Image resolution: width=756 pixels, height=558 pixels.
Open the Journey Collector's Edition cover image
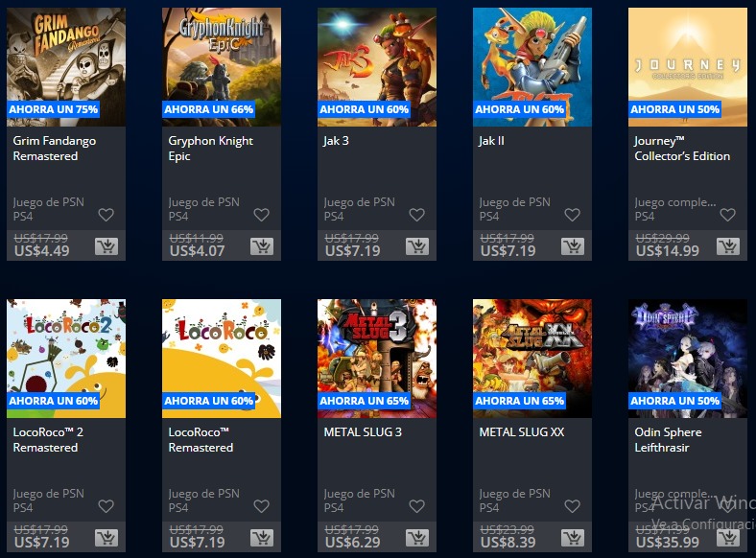click(688, 67)
